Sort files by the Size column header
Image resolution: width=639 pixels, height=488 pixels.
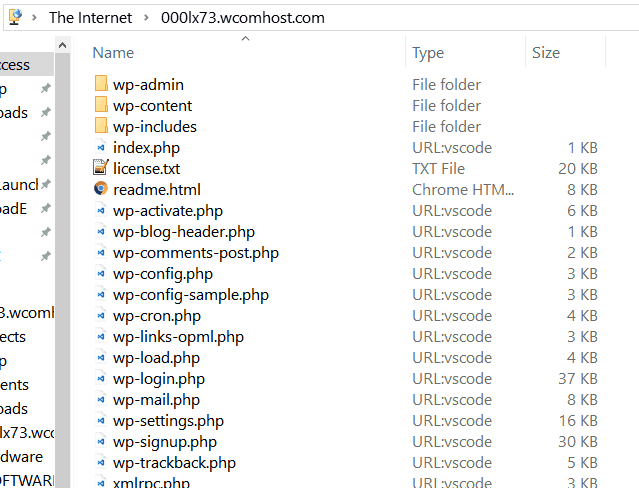pos(546,53)
